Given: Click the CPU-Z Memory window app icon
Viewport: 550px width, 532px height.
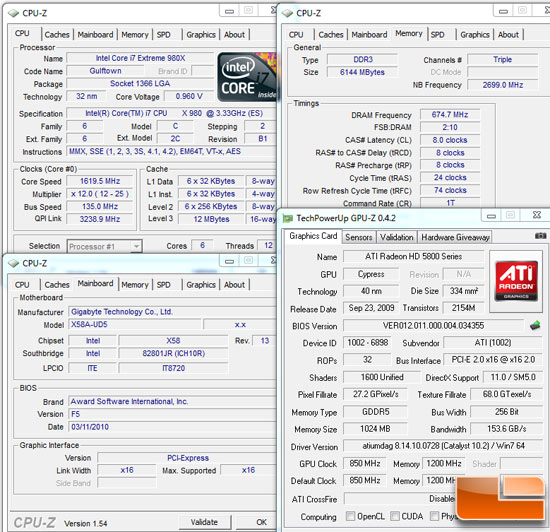Looking at the screenshot, I should click(x=287, y=13).
